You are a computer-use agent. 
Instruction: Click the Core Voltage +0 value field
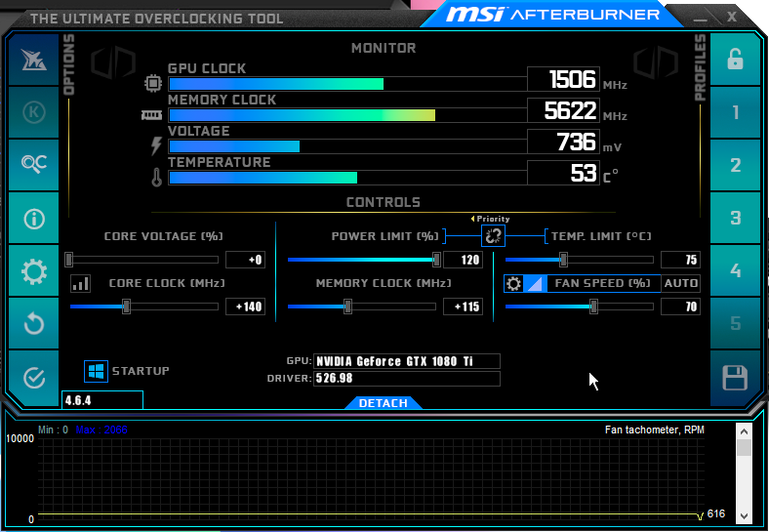(x=245, y=260)
